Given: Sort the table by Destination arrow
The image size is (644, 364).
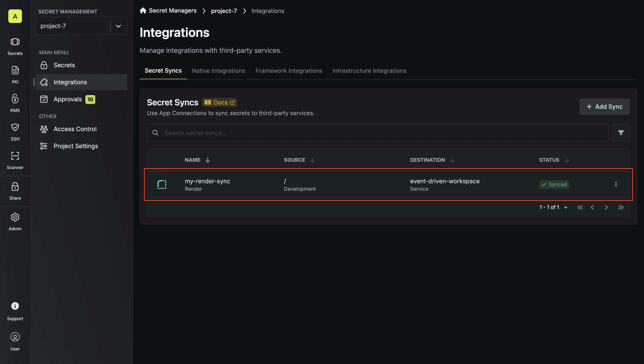Looking at the screenshot, I should [452, 160].
